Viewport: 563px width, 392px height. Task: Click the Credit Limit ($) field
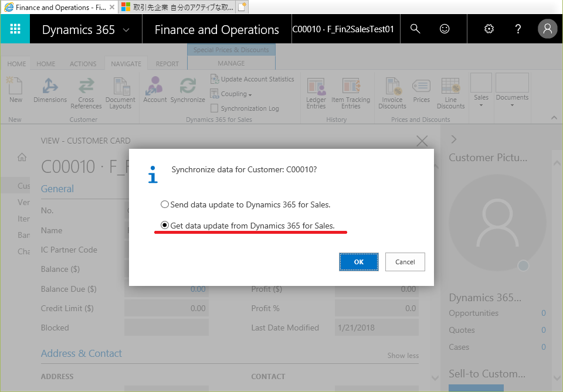[166, 308]
